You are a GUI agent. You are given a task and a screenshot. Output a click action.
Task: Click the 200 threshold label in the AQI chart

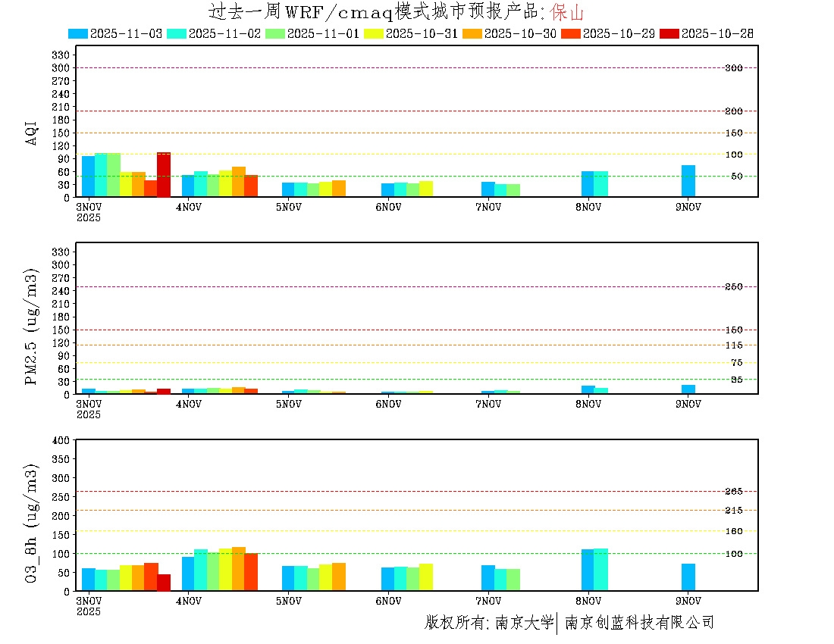coord(733,111)
